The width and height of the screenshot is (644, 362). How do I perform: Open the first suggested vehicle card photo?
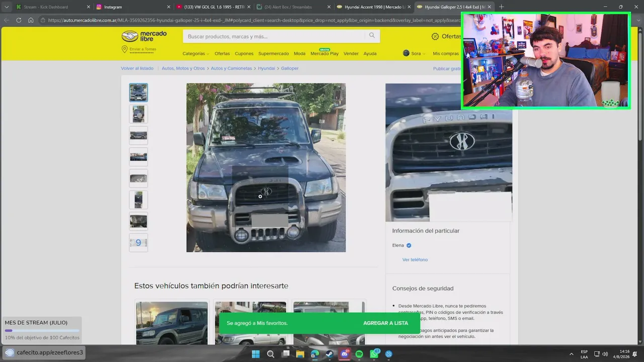tap(172, 323)
